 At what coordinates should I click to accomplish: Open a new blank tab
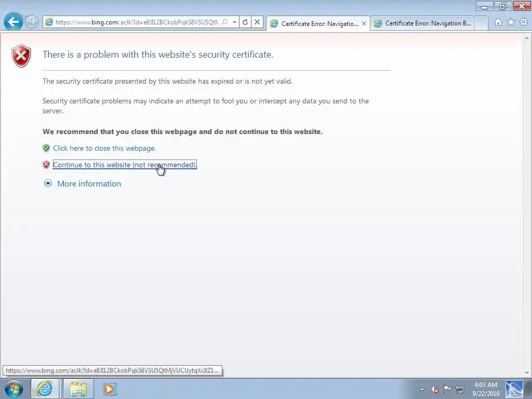point(481,23)
